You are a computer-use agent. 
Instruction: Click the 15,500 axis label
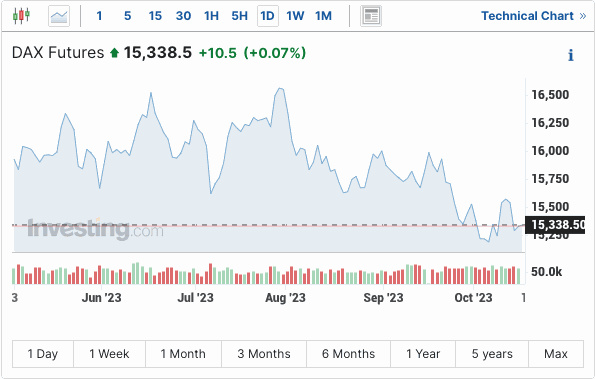tap(550, 207)
